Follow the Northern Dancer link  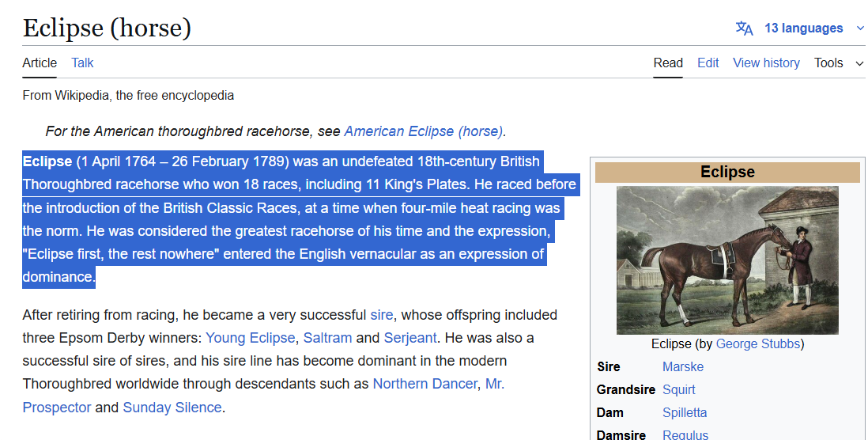point(425,384)
